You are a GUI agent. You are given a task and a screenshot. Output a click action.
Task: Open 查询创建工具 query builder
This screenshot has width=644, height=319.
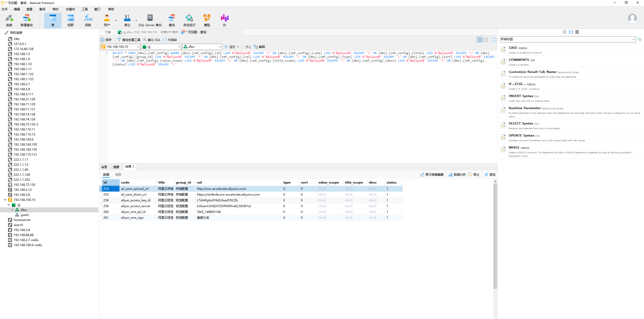129,40
